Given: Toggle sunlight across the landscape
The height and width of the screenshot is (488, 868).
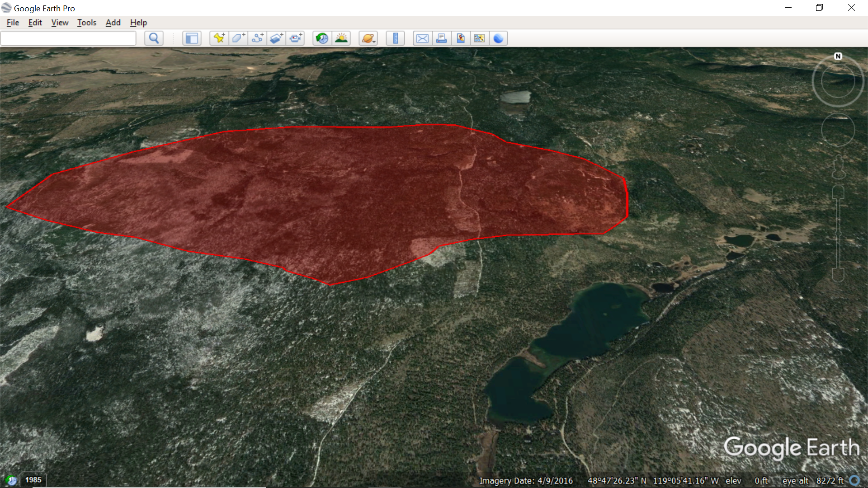Looking at the screenshot, I should (x=341, y=38).
